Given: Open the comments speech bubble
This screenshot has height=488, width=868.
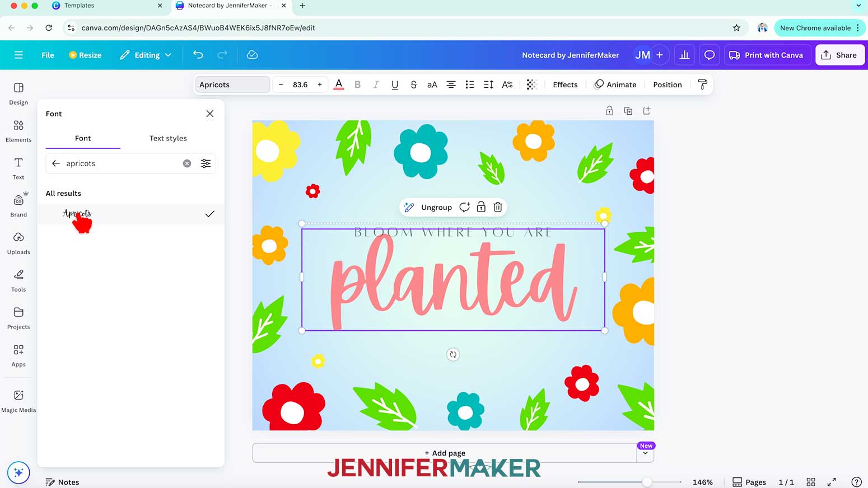Looking at the screenshot, I should point(709,55).
